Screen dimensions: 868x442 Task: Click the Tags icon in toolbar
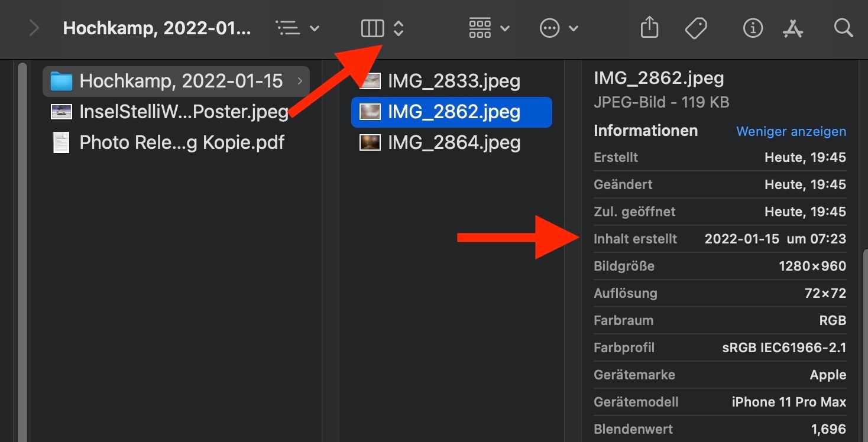(x=696, y=28)
